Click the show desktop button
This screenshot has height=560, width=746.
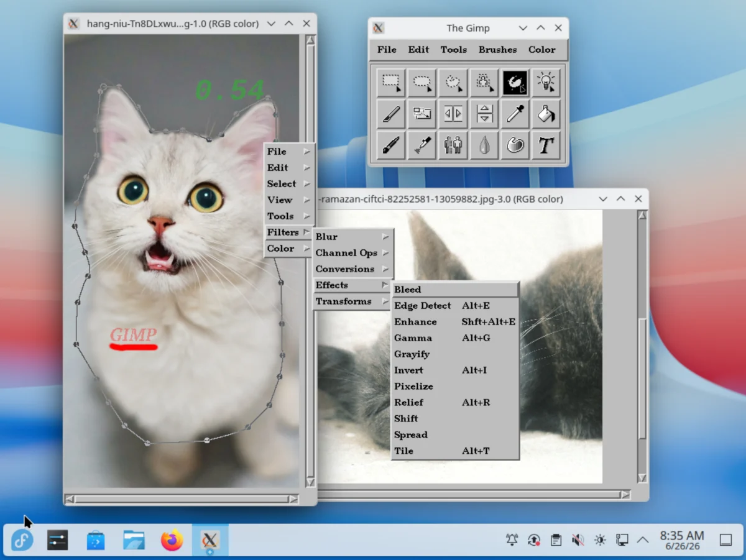(x=725, y=540)
